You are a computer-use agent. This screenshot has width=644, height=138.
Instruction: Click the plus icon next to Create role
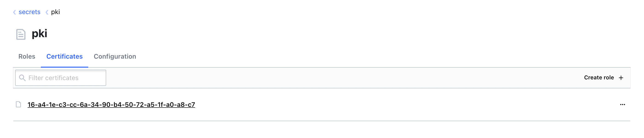click(x=621, y=78)
